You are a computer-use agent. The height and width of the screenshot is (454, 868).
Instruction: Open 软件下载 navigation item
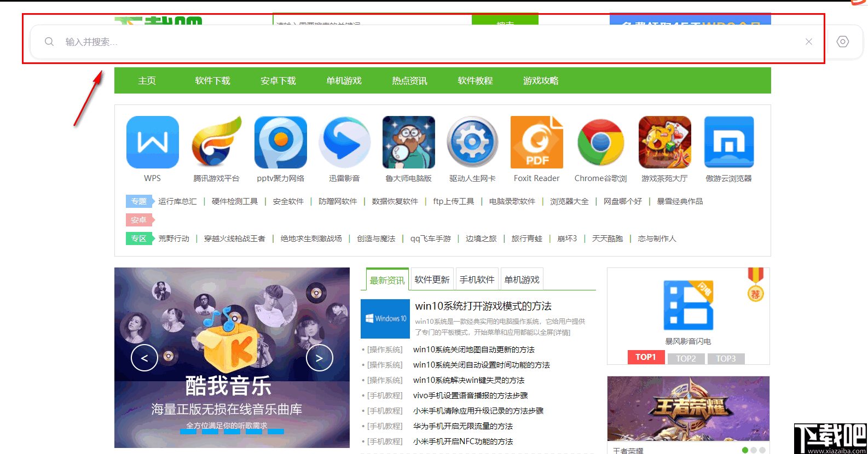coord(213,80)
